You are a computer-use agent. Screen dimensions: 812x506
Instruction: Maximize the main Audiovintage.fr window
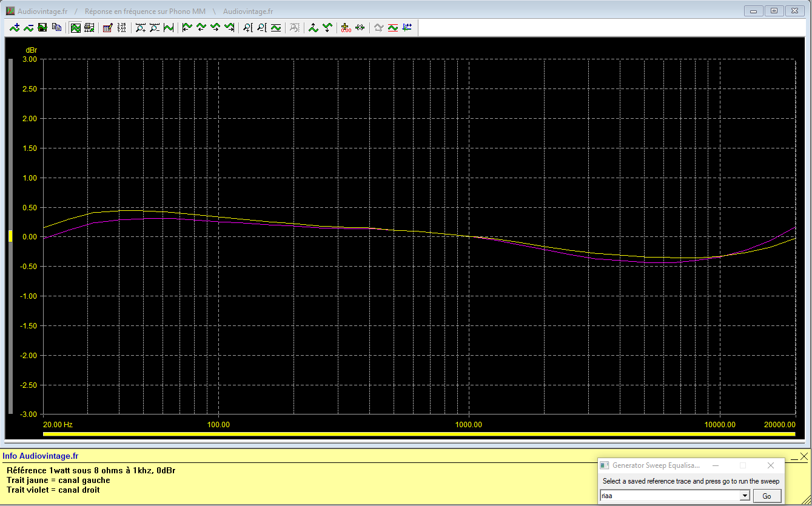point(774,11)
